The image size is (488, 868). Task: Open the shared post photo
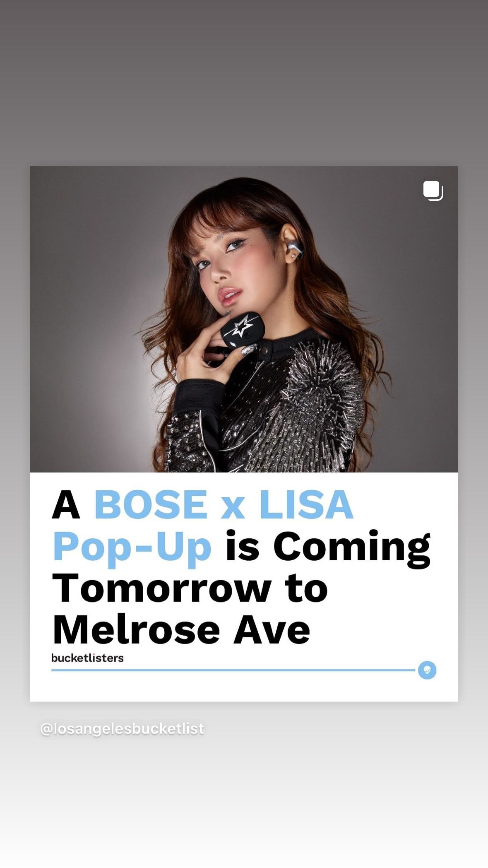point(244,319)
